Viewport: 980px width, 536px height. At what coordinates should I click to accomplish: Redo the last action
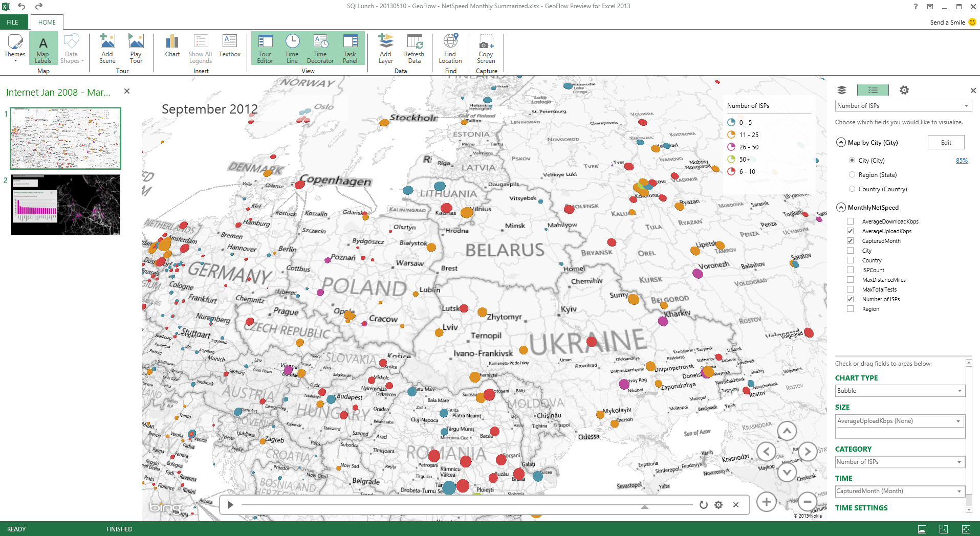coord(39,6)
